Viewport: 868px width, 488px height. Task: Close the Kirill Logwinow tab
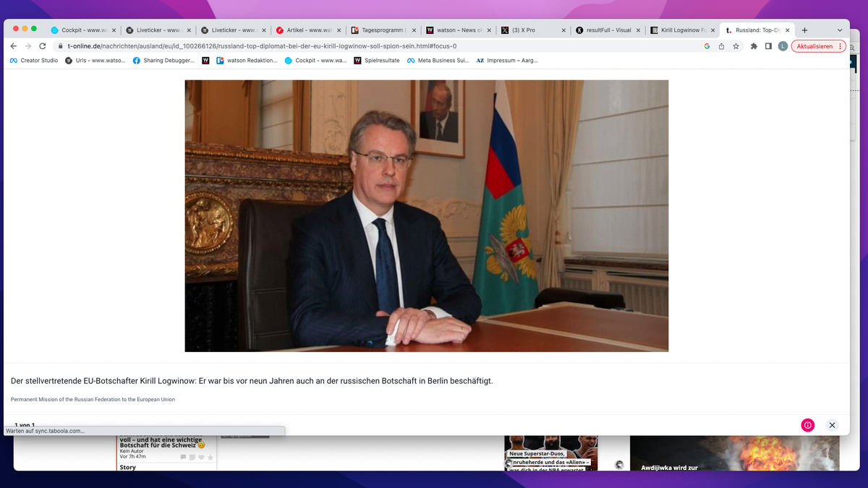(715, 30)
